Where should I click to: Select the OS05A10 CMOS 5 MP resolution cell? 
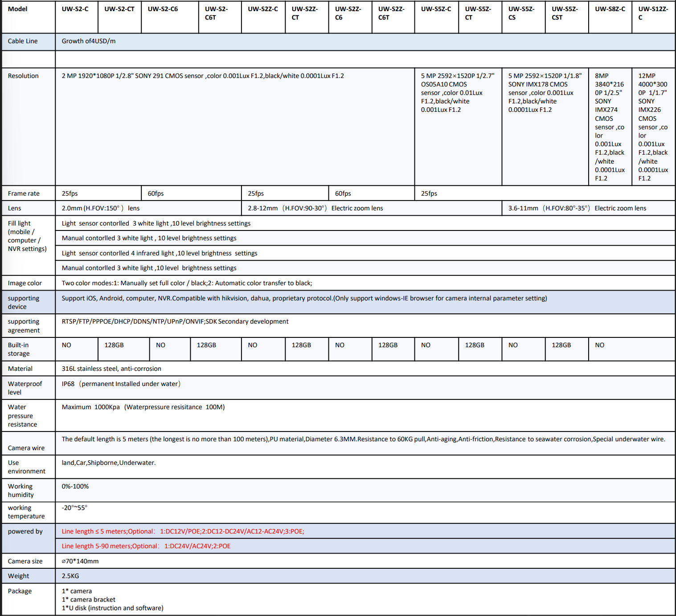click(457, 93)
